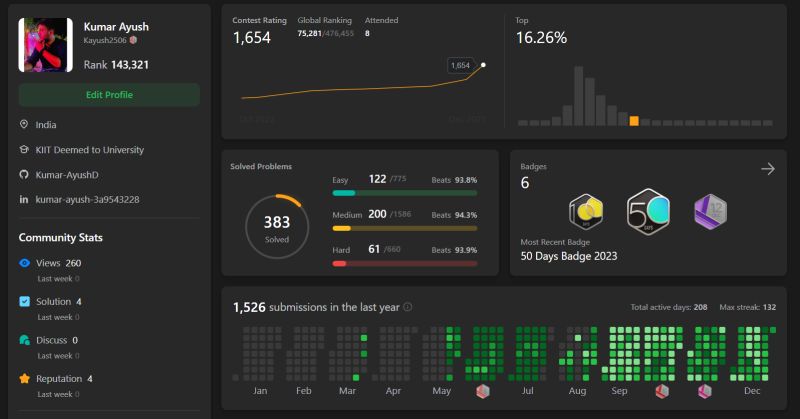The image size is (800, 419).
Task: Select the 50 Days badge icon
Action: [648, 211]
